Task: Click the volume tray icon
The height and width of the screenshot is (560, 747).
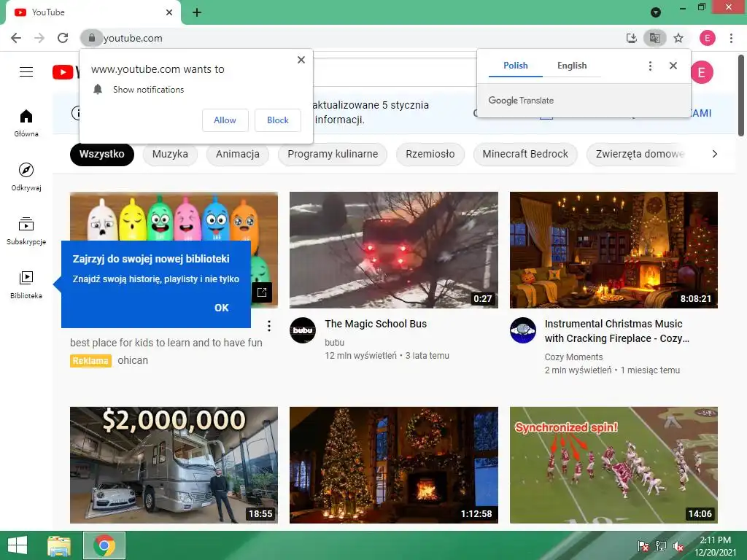Action: (x=678, y=546)
